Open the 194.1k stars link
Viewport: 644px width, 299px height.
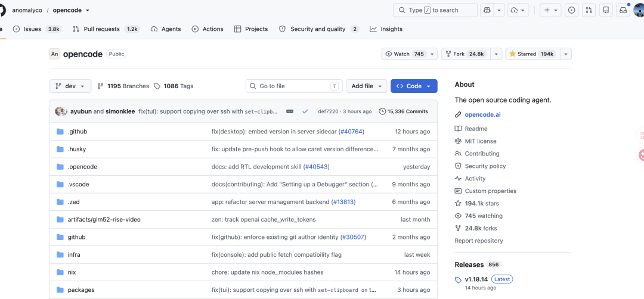click(x=482, y=204)
